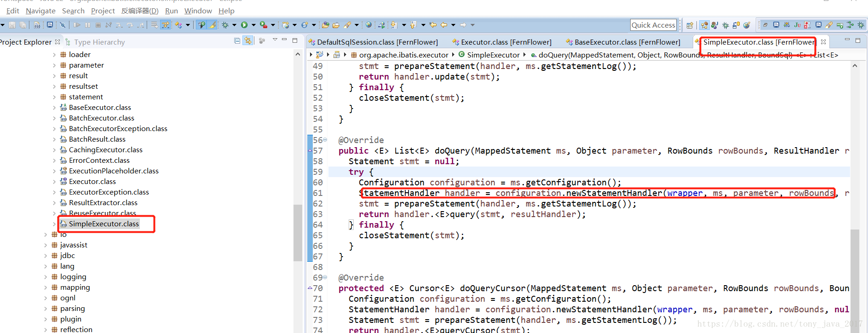Open the Help menu
This screenshot has height=333, width=868.
[226, 11]
